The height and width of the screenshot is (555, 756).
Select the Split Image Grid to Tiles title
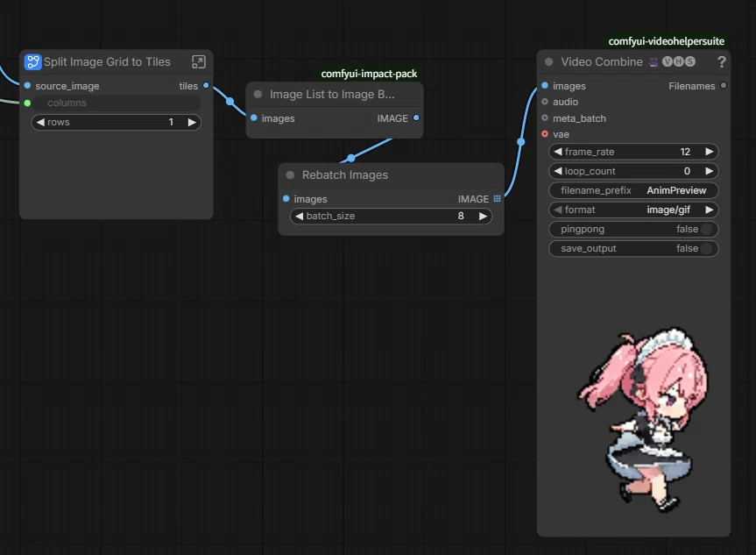coord(107,61)
